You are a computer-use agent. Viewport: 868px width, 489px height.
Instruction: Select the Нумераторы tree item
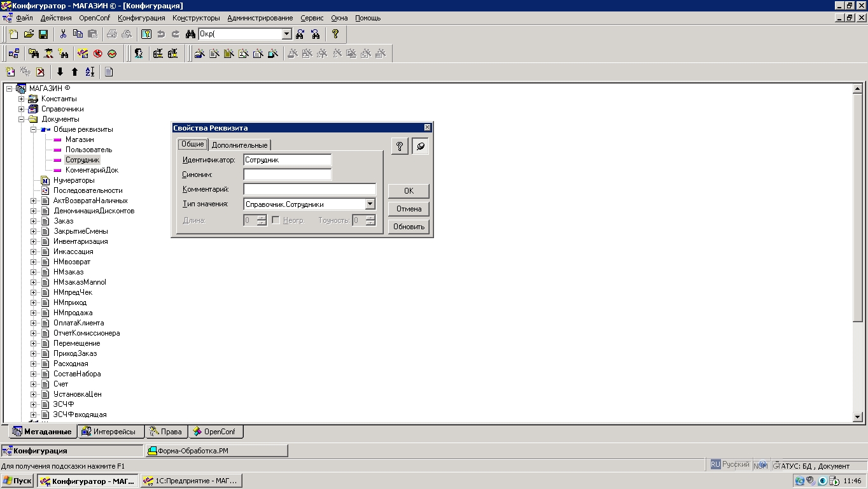coord(74,180)
